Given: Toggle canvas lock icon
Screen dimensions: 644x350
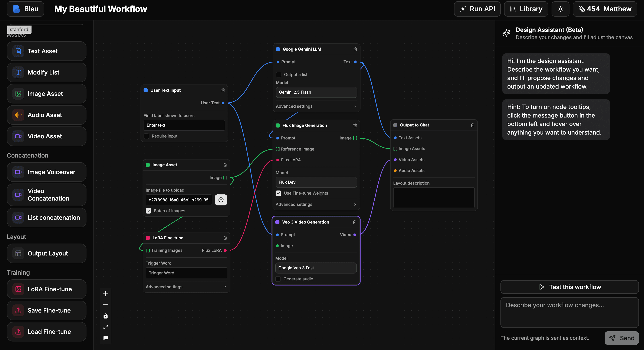Looking at the screenshot, I should (x=105, y=316).
